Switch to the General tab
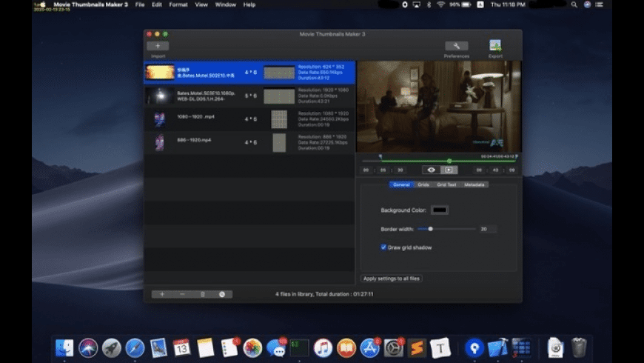The height and width of the screenshot is (363, 644). [x=401, y=184]
